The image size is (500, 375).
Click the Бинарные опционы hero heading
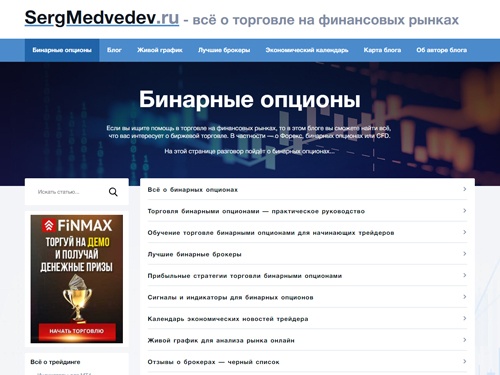tap(250, 100)
